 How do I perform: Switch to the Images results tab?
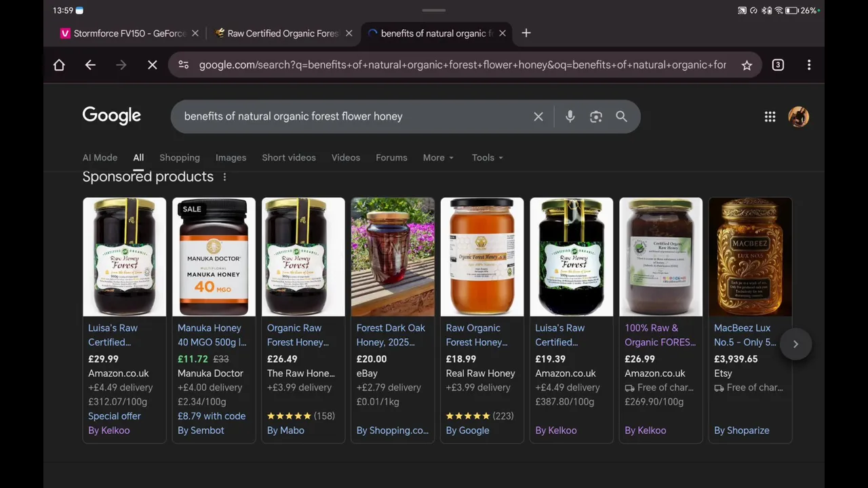pyautogui.click(x=231, y=157)
